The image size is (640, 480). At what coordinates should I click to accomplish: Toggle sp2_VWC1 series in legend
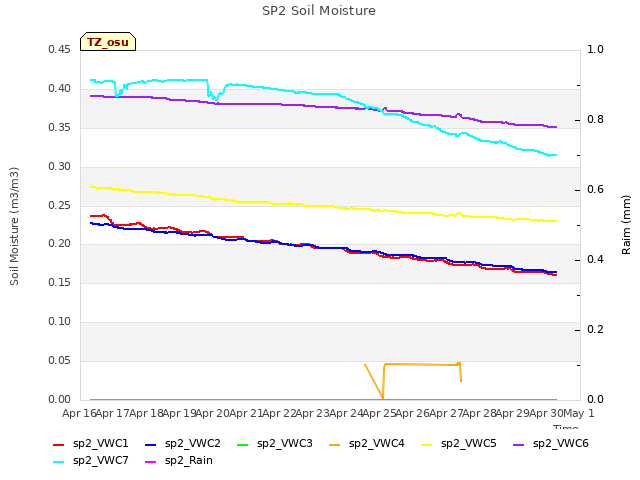tap(91, 444)
